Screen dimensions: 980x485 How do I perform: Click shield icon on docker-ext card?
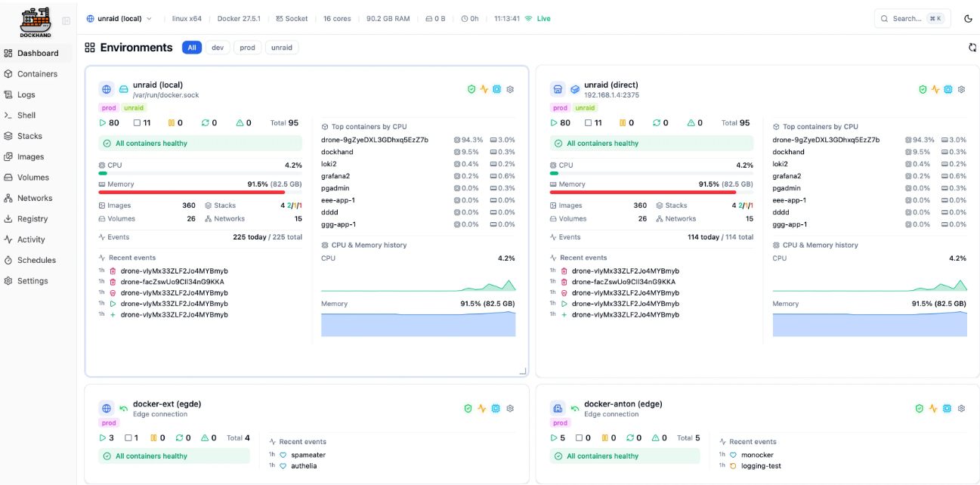point(468,409)
